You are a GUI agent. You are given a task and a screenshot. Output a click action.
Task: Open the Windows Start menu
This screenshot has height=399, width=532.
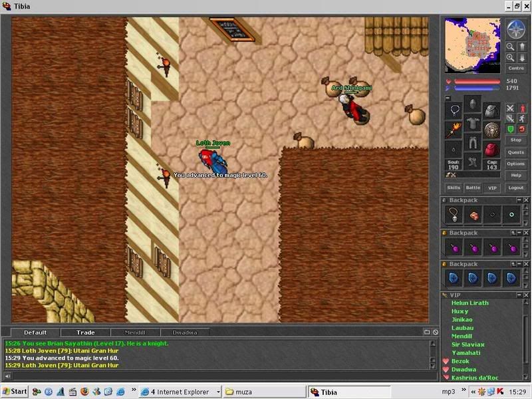(15, 392)
